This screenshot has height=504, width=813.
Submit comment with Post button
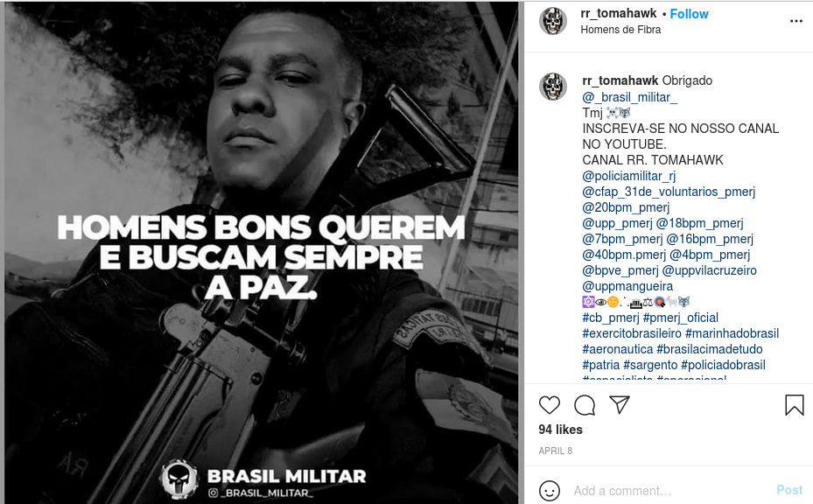tap(789, 490)
